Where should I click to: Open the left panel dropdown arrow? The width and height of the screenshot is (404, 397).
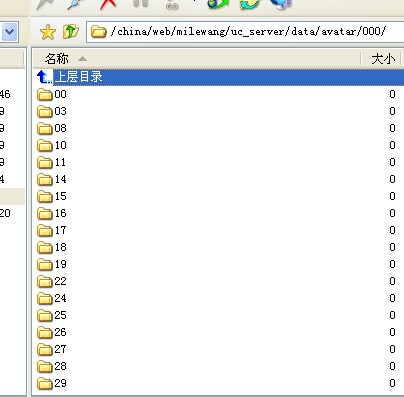tap(9, 32)
